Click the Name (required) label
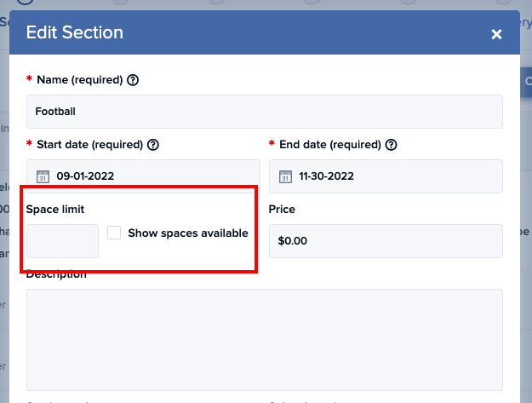The width and height of the screenshot is (532, 403). click(80, 80)
